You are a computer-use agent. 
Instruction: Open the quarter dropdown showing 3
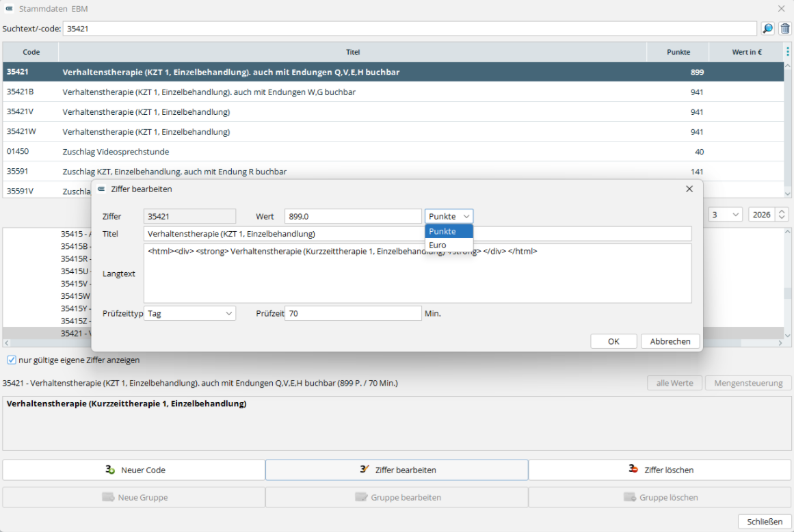click(x=725, y=215)
